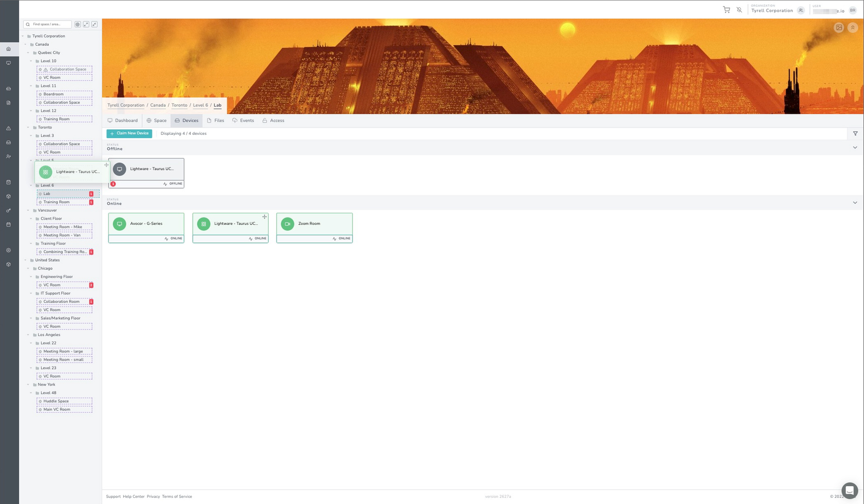
Task: Switch to the Events tab
Action: click(x=243, y=121)
